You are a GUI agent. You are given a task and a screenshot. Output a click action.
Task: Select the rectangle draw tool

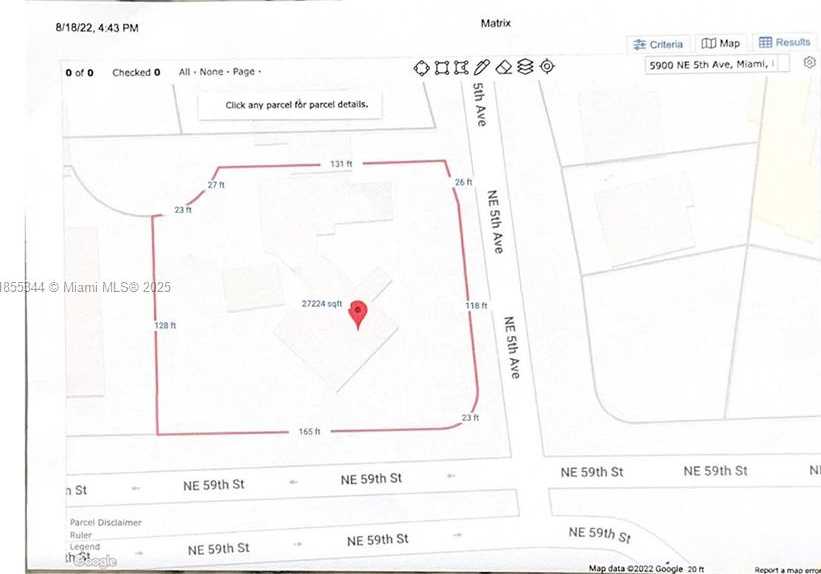[441, 67]
